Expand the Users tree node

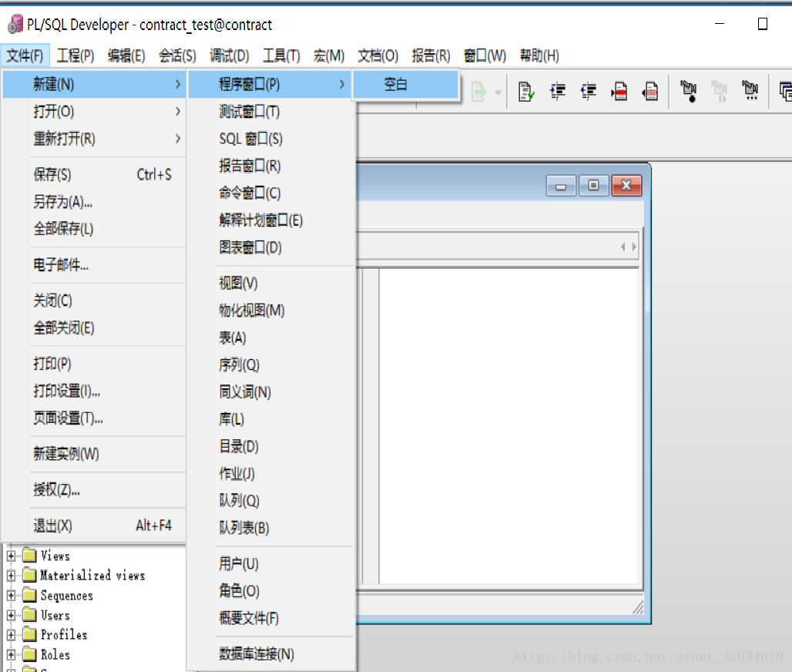click(x=11, y=615)
